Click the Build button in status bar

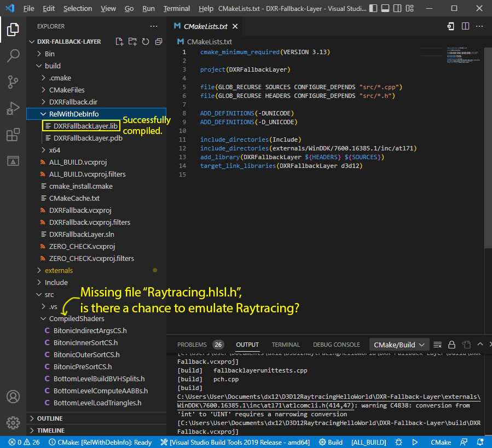coord(331,443)
